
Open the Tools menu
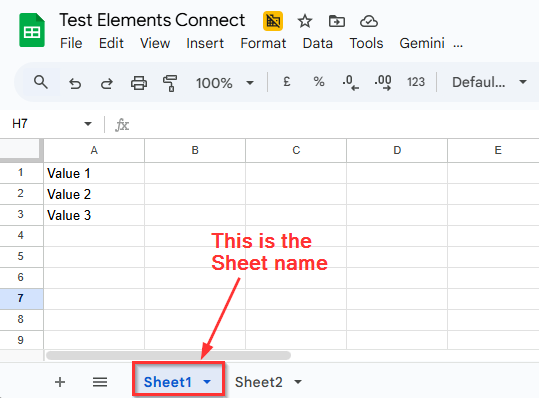(x=366, y=43)
